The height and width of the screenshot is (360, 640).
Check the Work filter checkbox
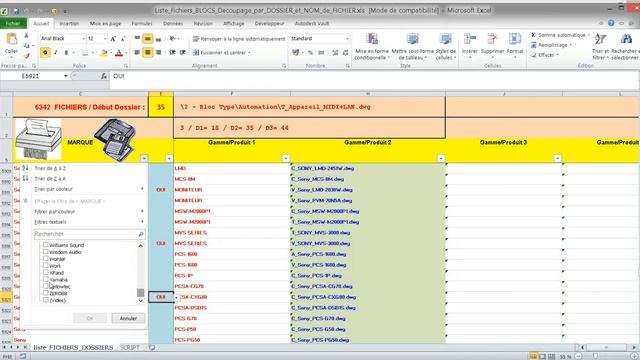[x=46, y=265]
